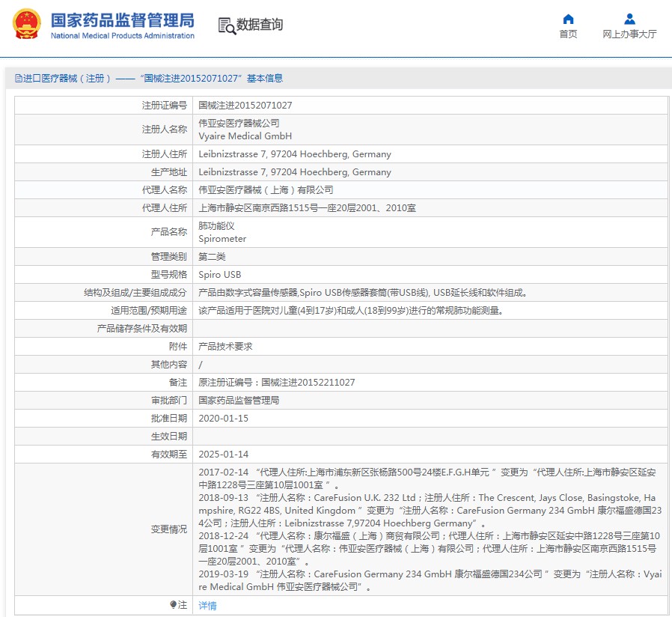
Task: Click the 管理类别 row label
Action: [169, 256]
